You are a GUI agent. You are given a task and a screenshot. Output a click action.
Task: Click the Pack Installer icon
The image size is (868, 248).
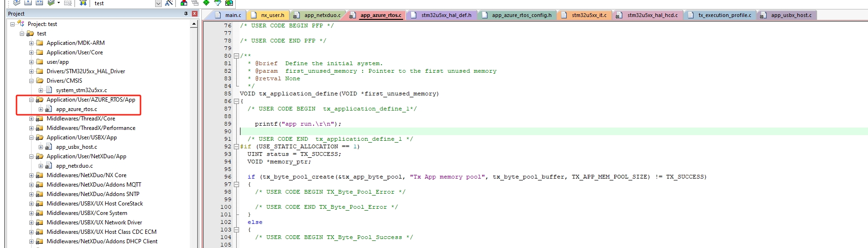[x=229, y=3]
